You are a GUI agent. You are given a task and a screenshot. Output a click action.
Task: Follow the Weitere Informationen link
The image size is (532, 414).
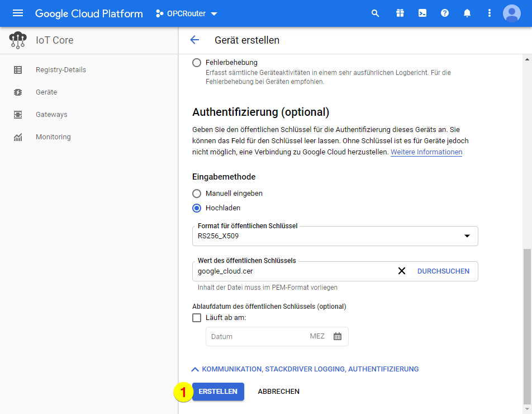point(426,152)
